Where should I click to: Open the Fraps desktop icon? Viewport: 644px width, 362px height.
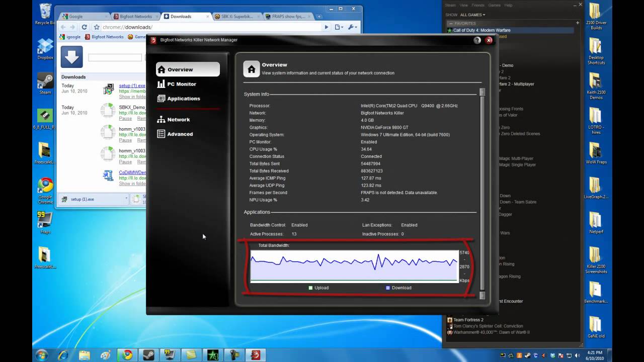(x=45, y=222)
